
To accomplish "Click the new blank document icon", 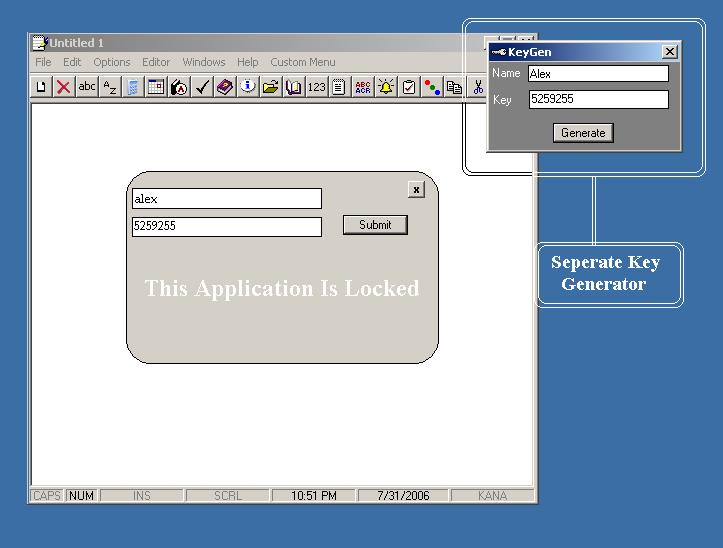I will [41, 88].
